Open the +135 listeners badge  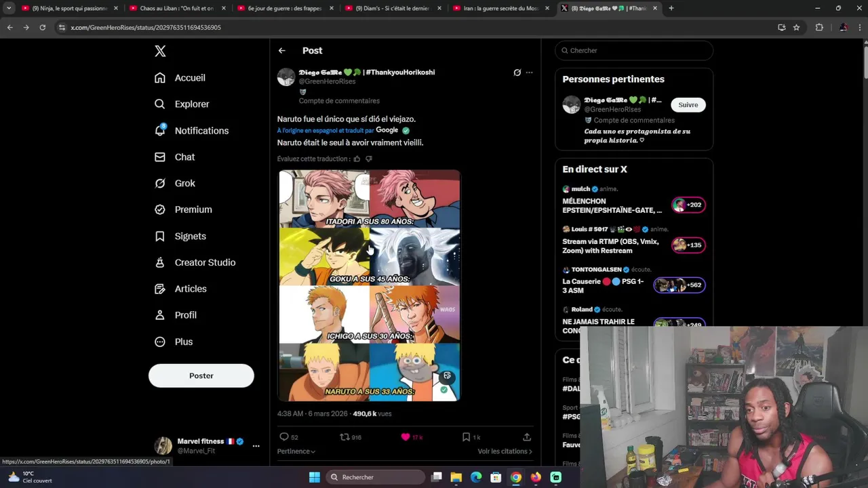point(688,245)
